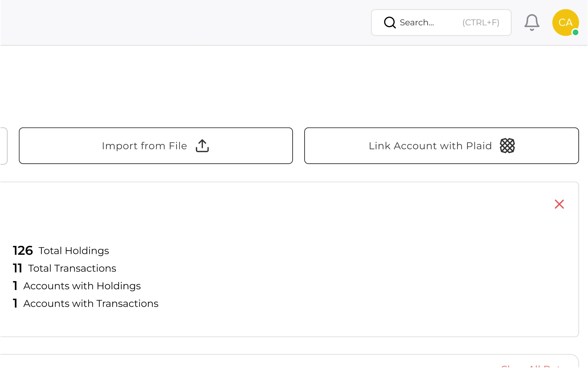588x368 pixels.
Task: Select the 126 Total Holdings stat
Action: pos(61,250)
